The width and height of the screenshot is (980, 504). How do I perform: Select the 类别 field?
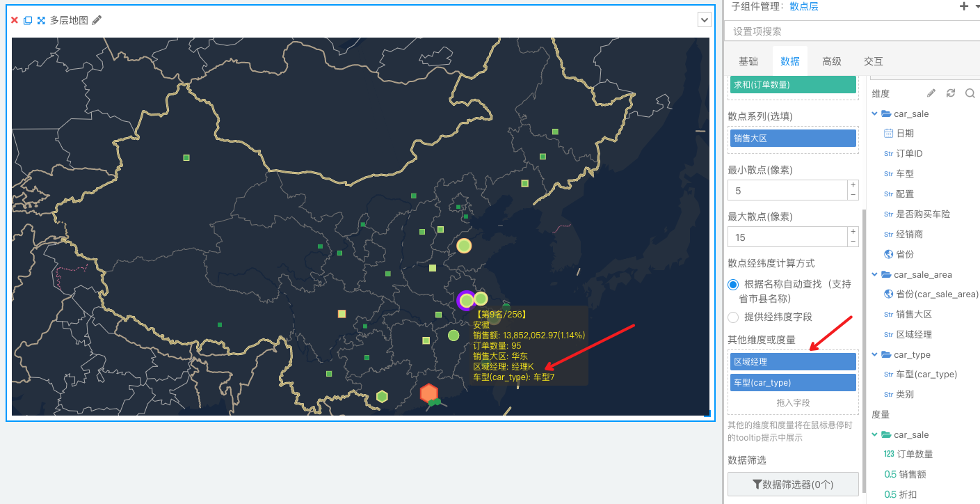pyautogui.click(x=905, y=394)
